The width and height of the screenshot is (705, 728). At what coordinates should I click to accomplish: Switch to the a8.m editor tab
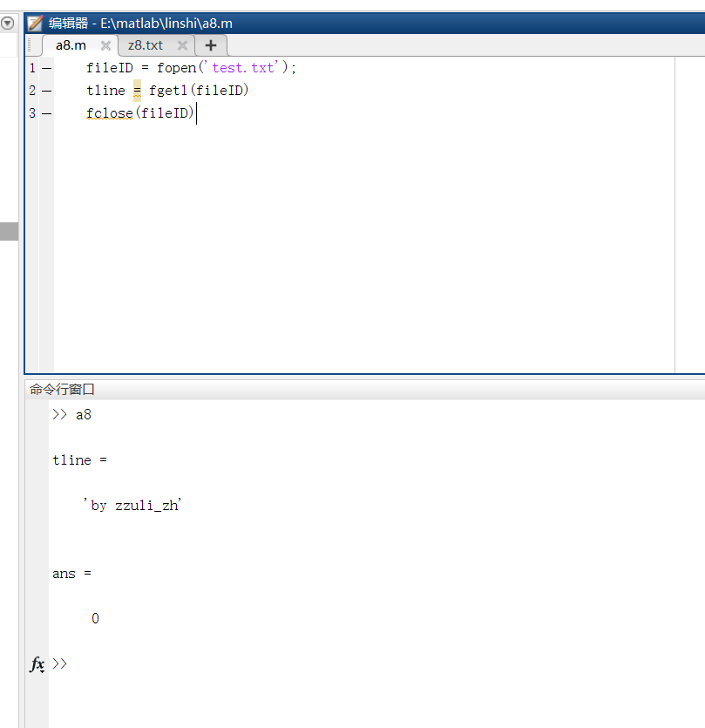[71, 45]
